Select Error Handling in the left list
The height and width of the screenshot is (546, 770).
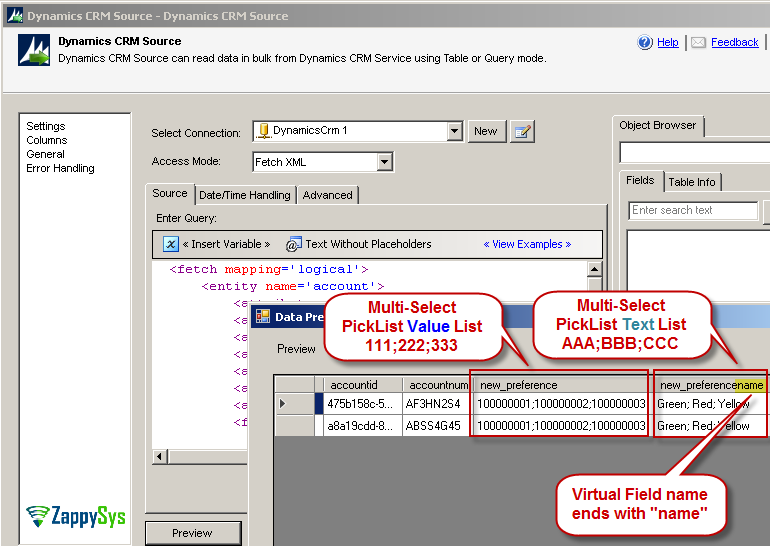[60, 168]
